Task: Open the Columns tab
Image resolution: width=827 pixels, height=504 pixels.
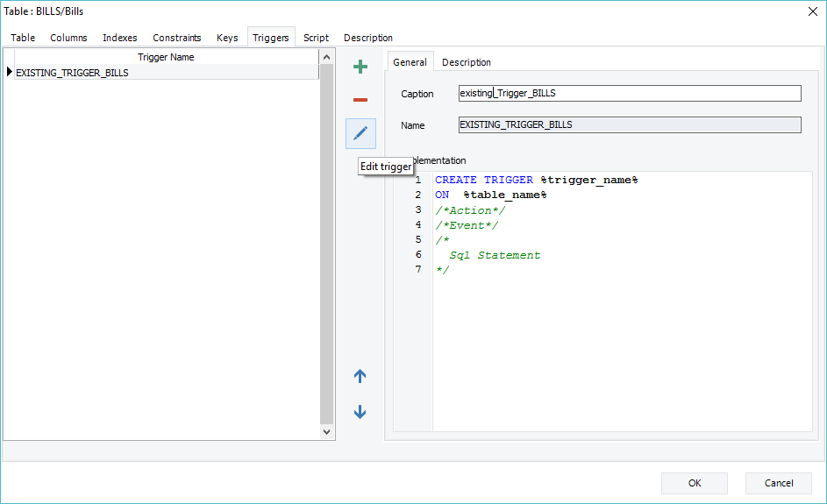Action: pyautogui.click(x=68, y=38)
